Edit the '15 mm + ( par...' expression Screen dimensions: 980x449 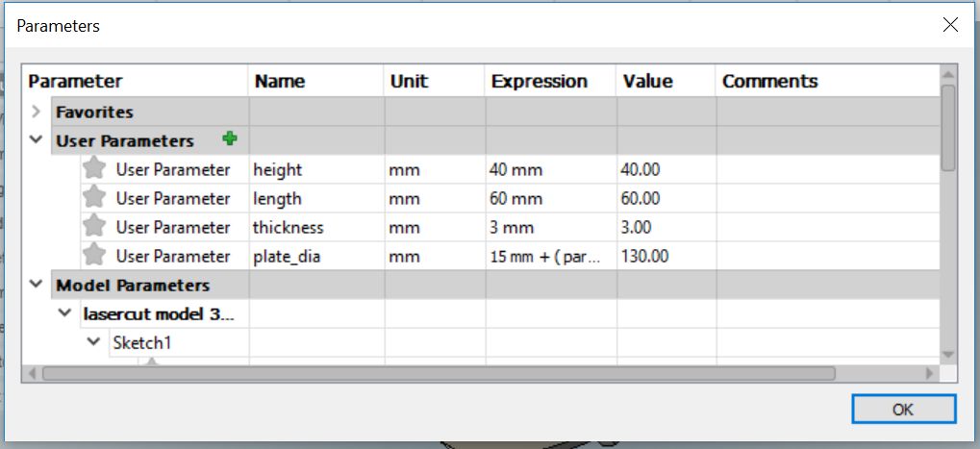[551, 256]
